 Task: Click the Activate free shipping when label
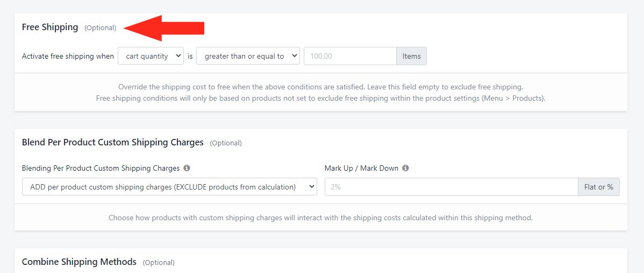(x=68, y=57)
